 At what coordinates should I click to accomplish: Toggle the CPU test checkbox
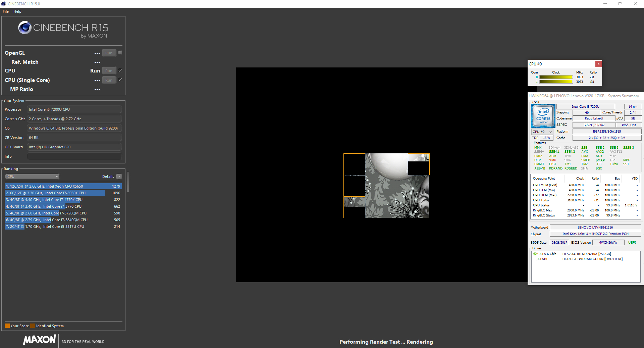point(120,70)
